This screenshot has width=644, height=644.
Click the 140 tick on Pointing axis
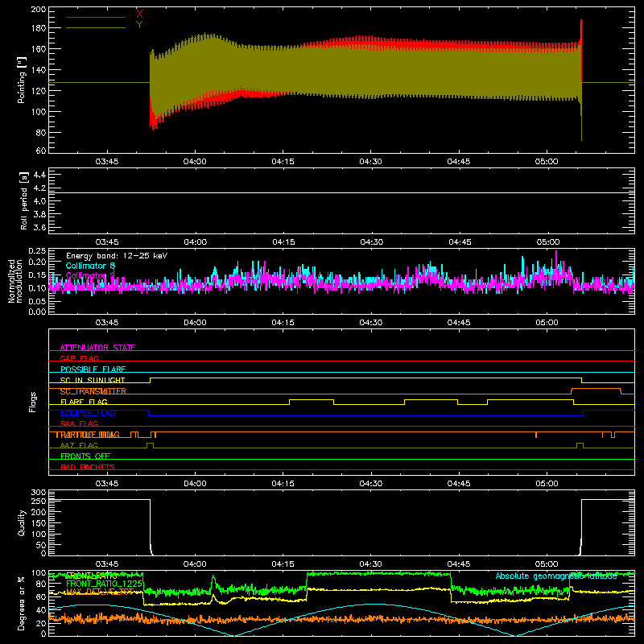coord(39,70)
